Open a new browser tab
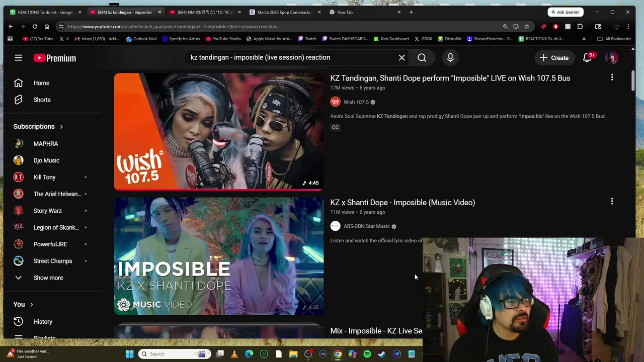The width and height of the screenshot is (644, 362). 411,12
